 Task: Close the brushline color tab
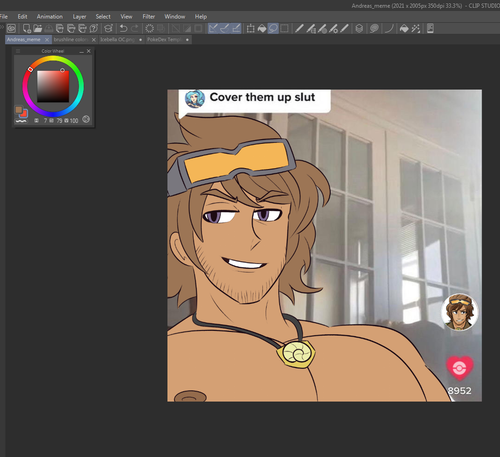pyautogui.click(x=94, y=40)
